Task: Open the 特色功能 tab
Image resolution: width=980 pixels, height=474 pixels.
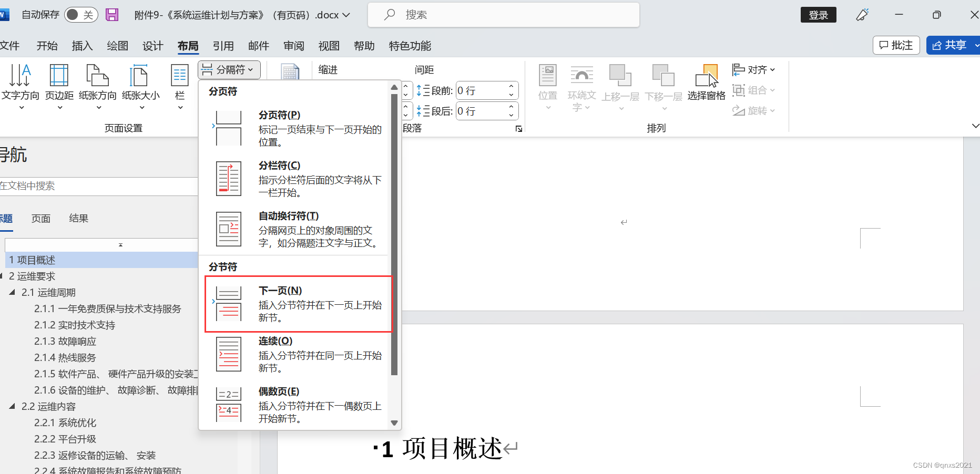Action: tap(410, 46)
